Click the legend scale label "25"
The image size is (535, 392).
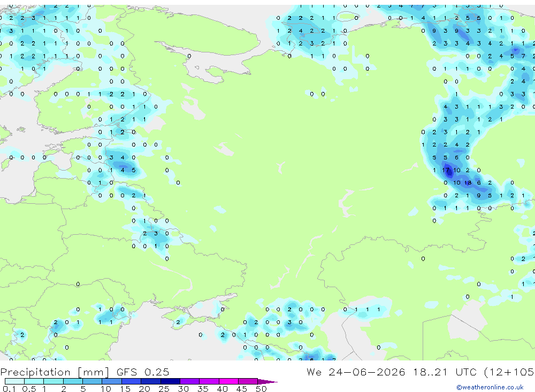coord(164,389)
